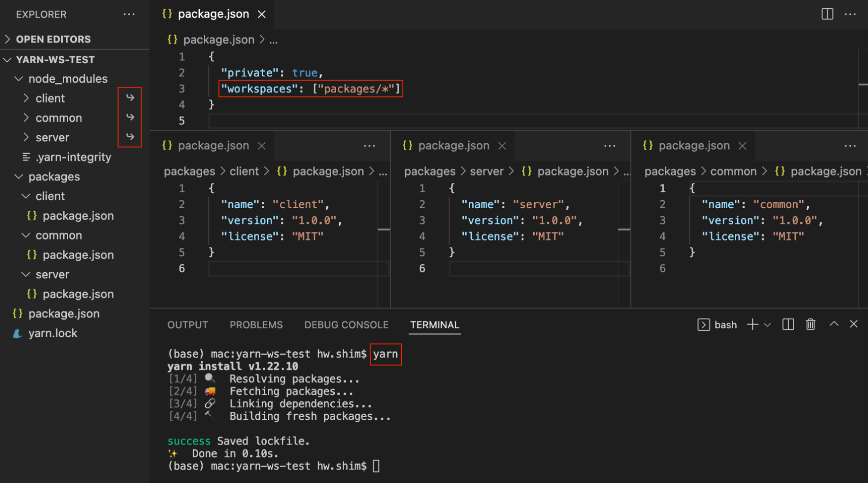Click the split editor icon at top right

[x=827, y=14]
